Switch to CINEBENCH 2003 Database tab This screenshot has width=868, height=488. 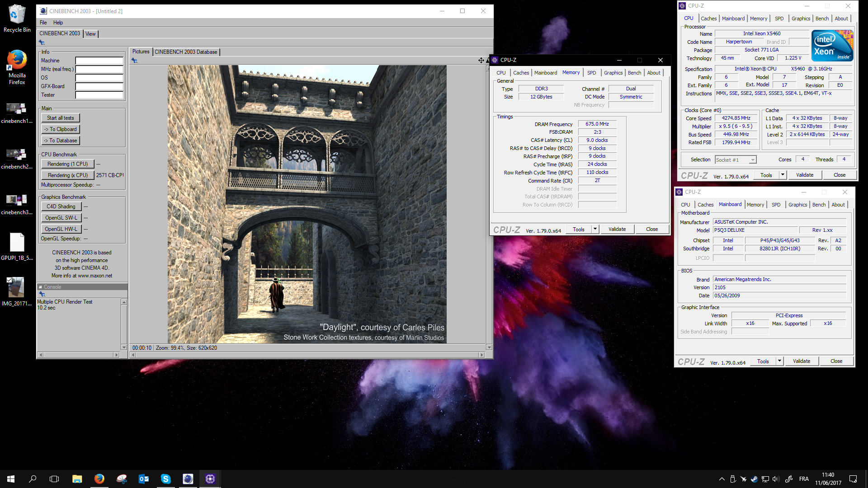tap(186, 52)
